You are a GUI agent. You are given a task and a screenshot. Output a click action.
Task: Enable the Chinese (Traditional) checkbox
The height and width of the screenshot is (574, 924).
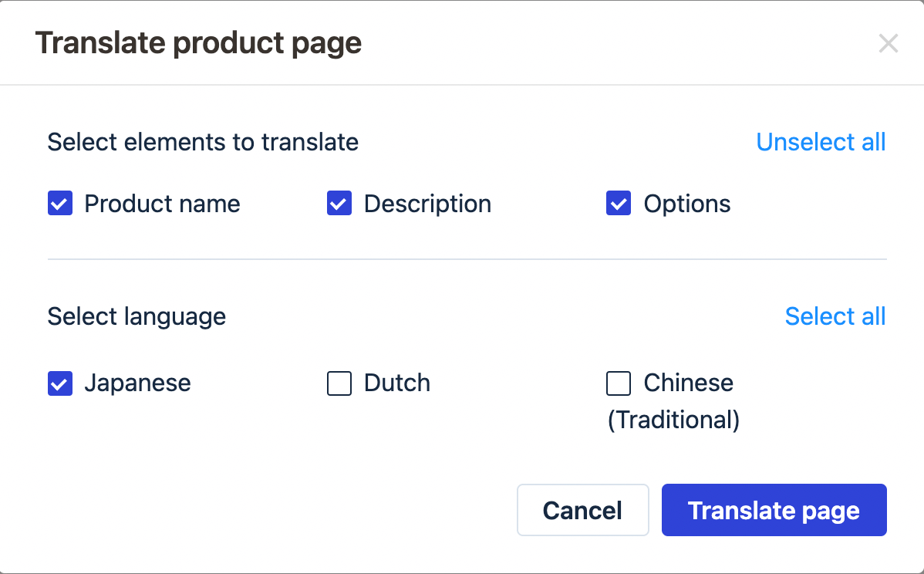[x=619, y=383]
